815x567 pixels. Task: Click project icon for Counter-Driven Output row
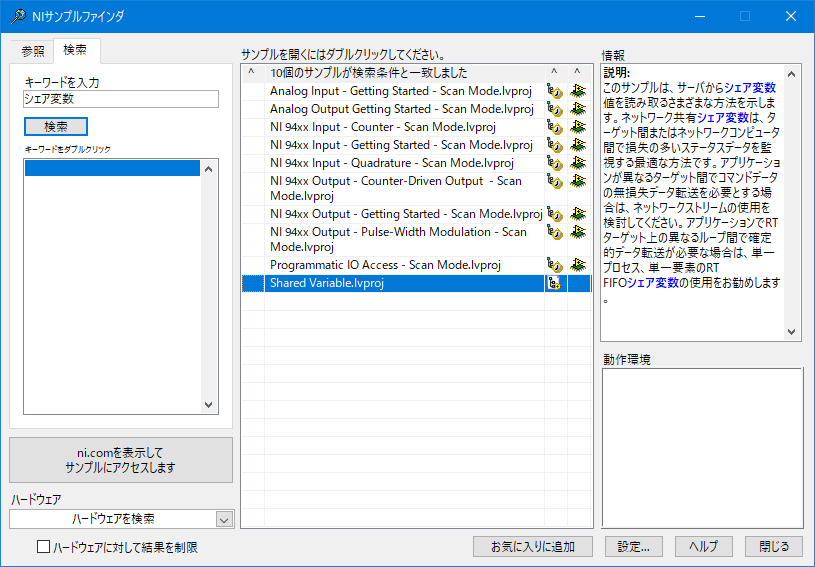point(555,182)
